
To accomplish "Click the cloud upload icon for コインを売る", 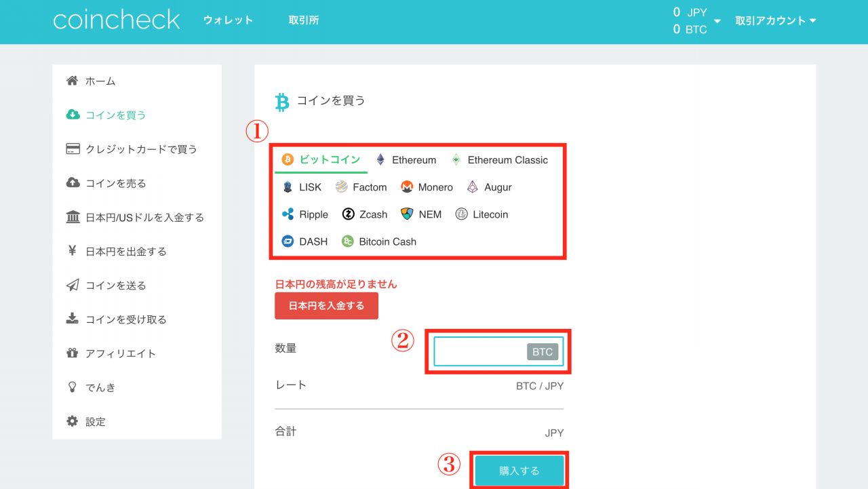I will pyautogui.click(x=73, y=183).
